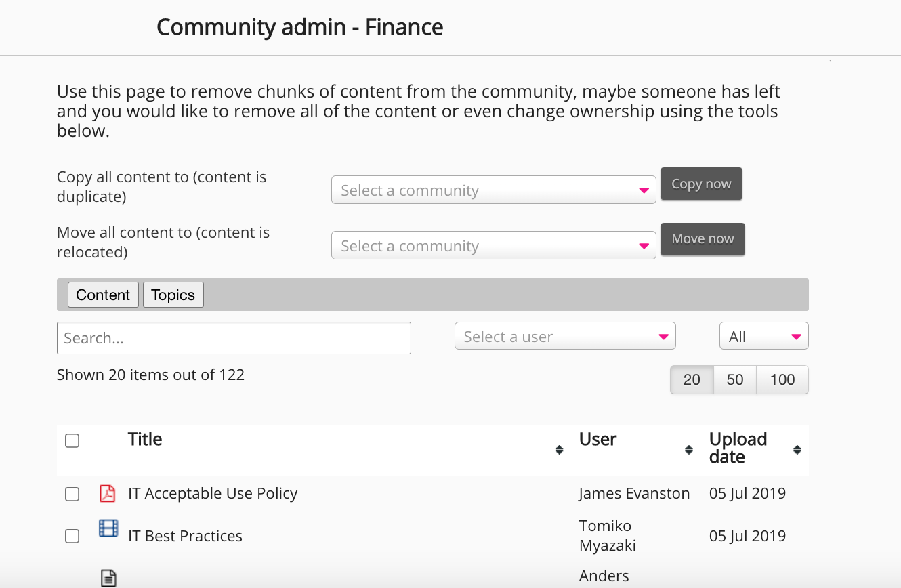The height and width of the screenshot is (588, 901).
Task: Expand the move-to Select a community dropdown
Action: pyautogui.click(x=493, y=246)
